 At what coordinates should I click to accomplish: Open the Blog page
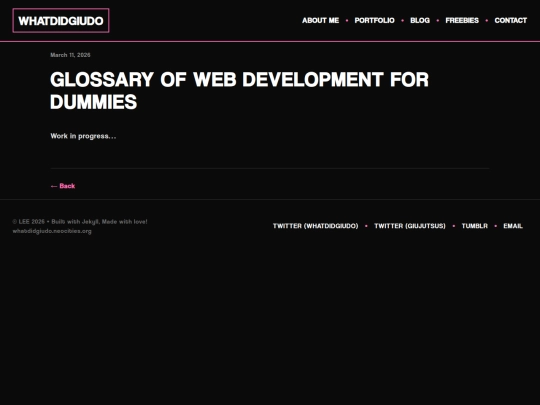[x=420, y=21]
